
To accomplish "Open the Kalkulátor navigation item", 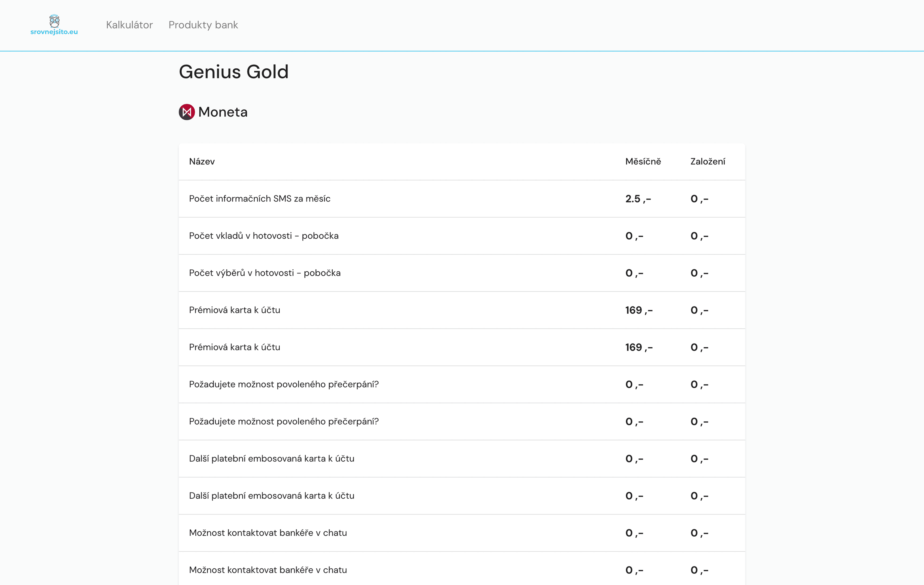I will [x=129, y=25].
